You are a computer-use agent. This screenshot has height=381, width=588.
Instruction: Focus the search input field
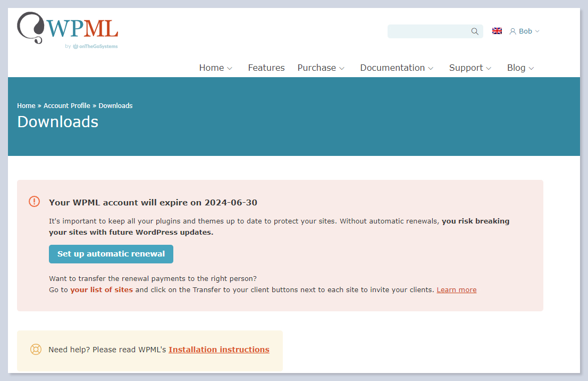click(x=428, y=31)
